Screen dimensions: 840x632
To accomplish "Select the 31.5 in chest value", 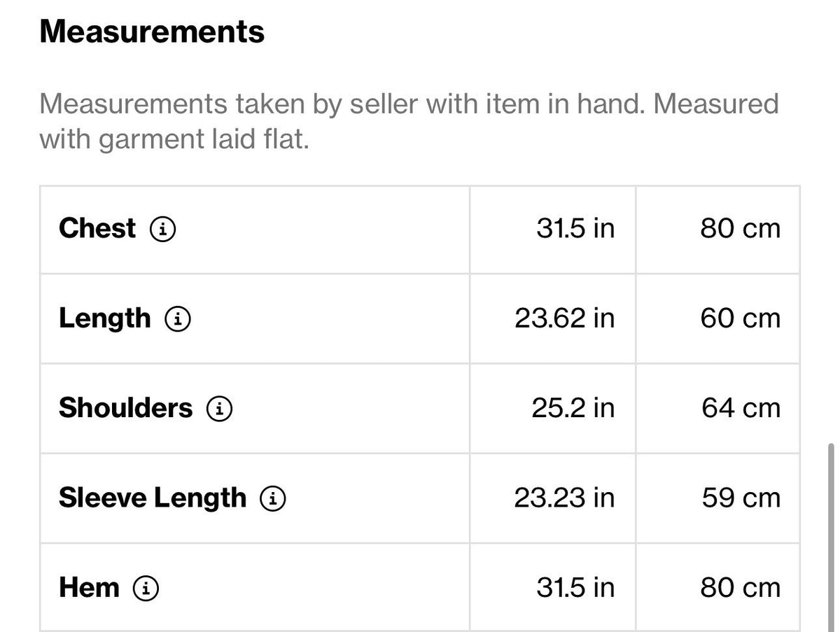I will click(575, 228).
